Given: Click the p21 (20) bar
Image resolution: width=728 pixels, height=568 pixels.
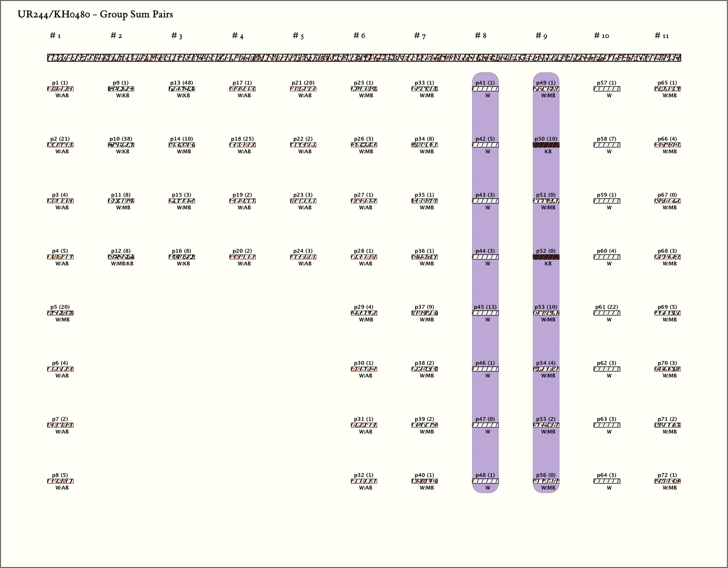Looking at the screenshot, I should pos(303,89).
